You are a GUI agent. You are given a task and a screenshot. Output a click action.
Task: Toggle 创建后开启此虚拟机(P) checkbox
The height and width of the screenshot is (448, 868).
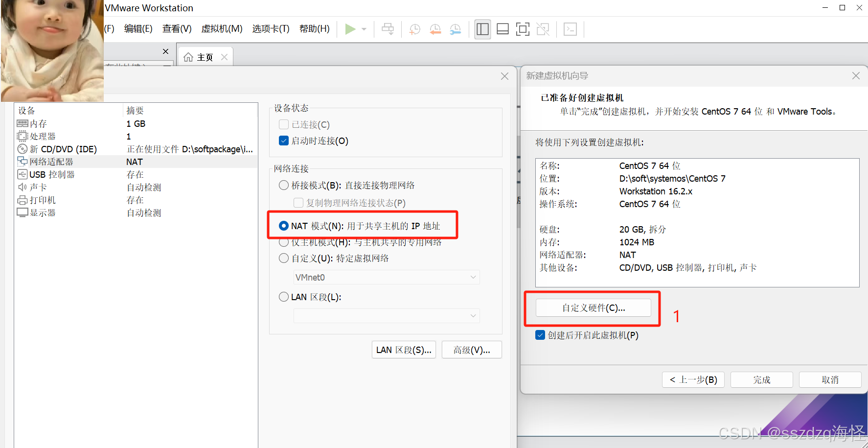coord(540,335)
